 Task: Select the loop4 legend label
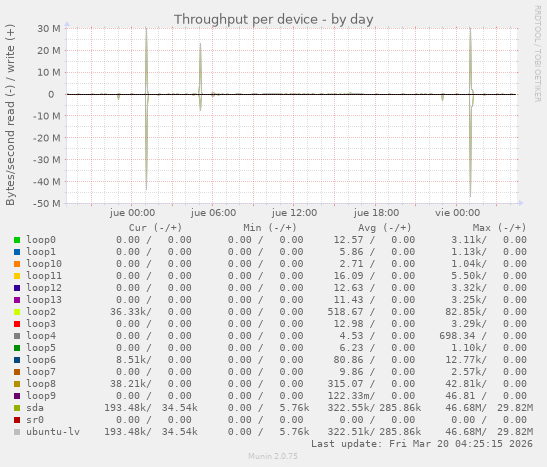[41, 336]
